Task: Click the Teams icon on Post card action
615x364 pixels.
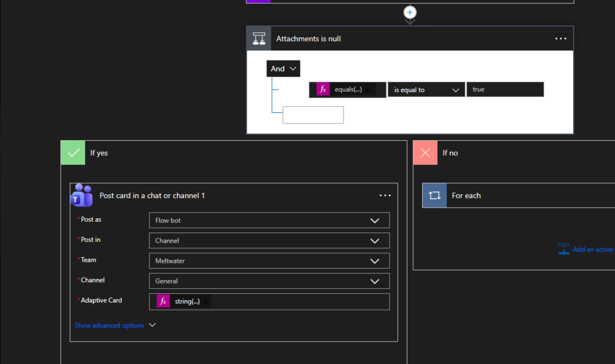Action: (82, 195)
